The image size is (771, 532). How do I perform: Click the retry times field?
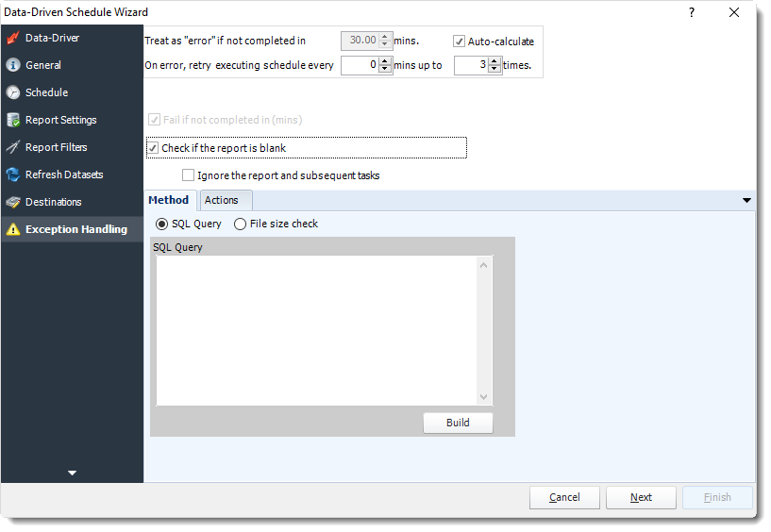pos(471,65)
